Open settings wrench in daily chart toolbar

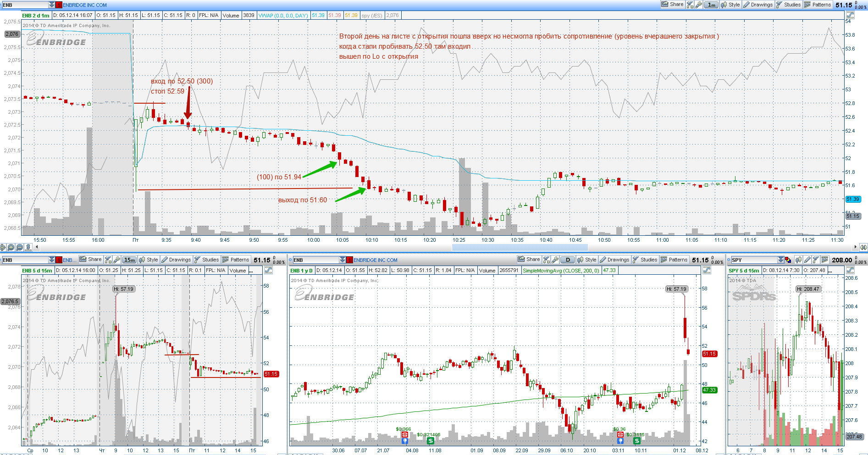click(555, 260)
